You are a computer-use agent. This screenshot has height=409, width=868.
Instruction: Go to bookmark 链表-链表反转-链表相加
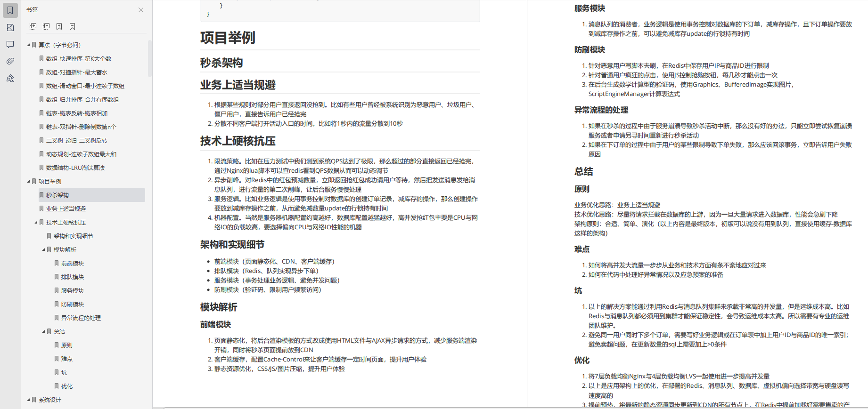coord(77,113)
